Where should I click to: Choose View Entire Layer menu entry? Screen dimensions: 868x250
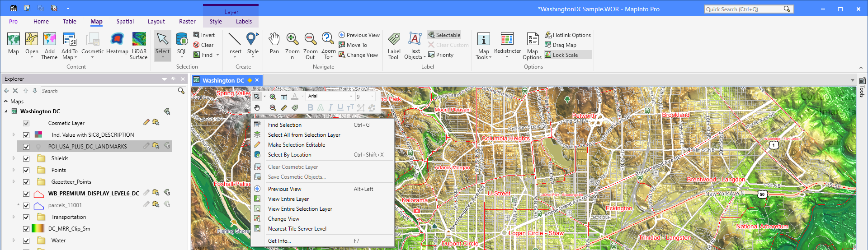pos(323,199)
